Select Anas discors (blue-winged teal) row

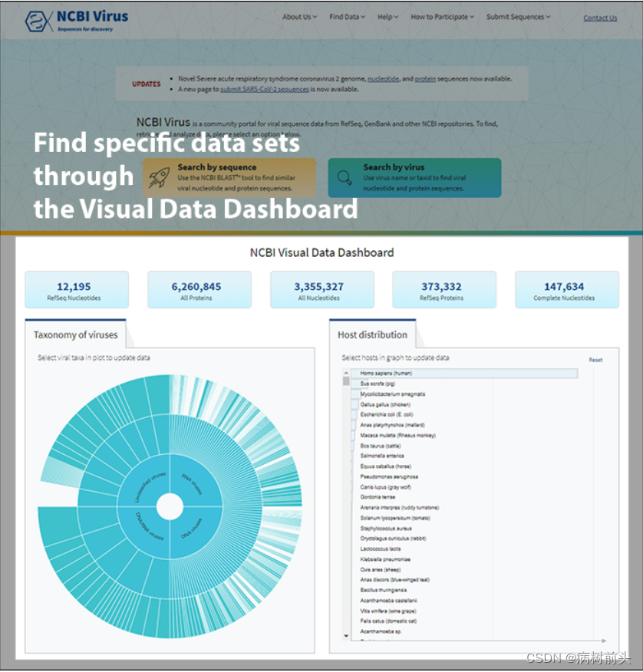coord(395,580)
